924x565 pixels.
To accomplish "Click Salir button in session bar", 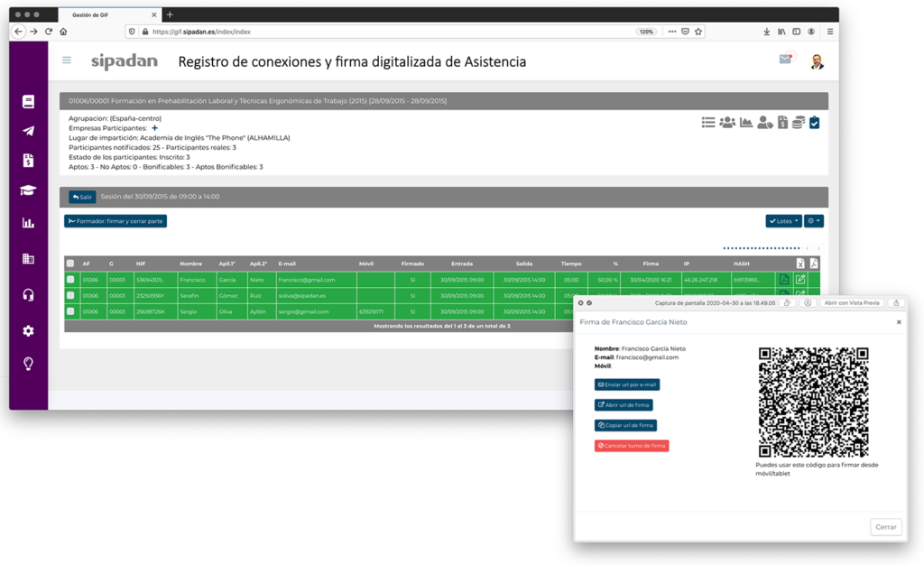I will (82, 197).
